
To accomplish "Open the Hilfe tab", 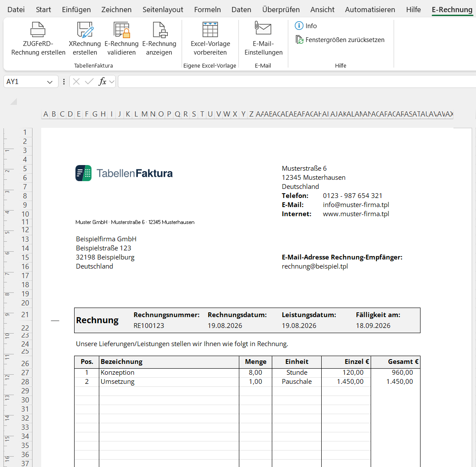I will pyautogui.click(x=414, y=10).
